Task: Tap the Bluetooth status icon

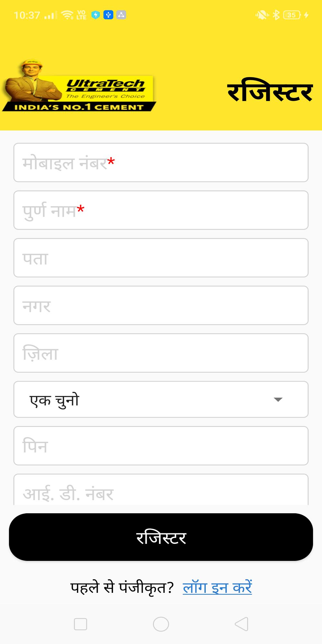Action: pos(276,15)
